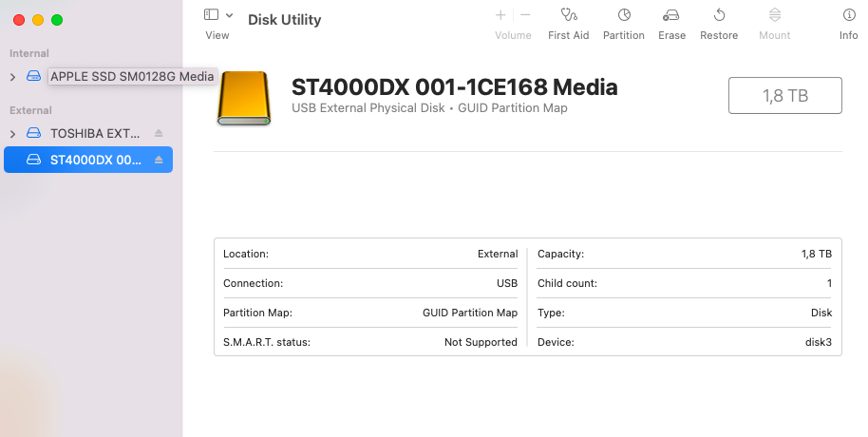This screenshot has width=868, height=437.
Task: Eject the ST4000DX drive in sidebar
Action: [160, 160]
